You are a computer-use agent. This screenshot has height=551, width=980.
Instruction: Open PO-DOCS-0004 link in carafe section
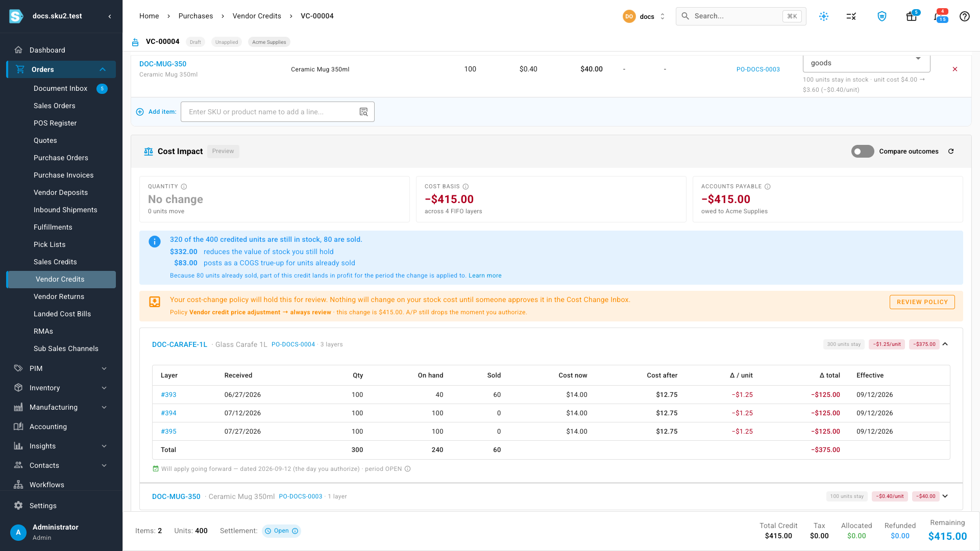(293, 344)
